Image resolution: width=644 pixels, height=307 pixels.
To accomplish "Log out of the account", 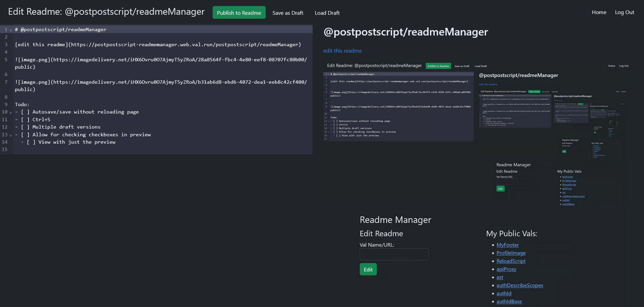I will tap(624, 12).
